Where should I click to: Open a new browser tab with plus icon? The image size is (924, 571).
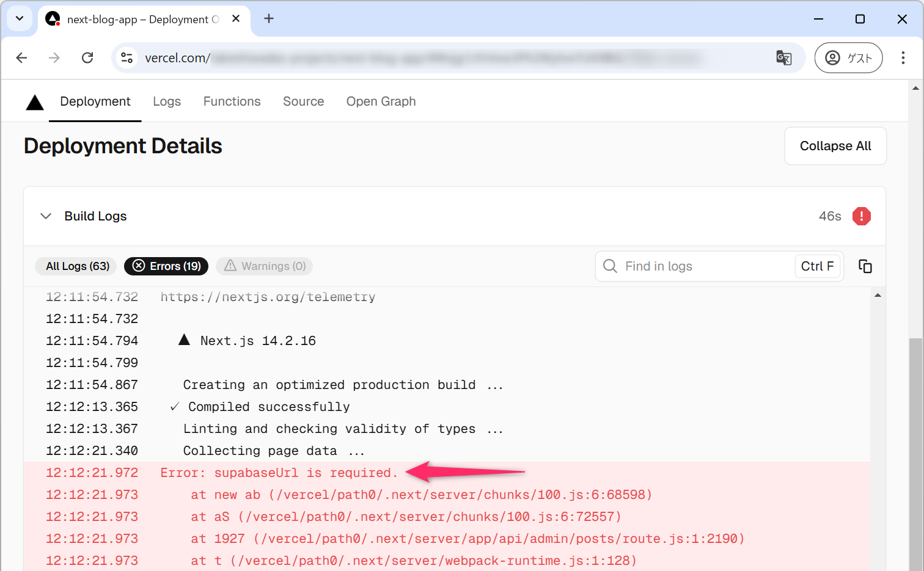tap(269, 19)
